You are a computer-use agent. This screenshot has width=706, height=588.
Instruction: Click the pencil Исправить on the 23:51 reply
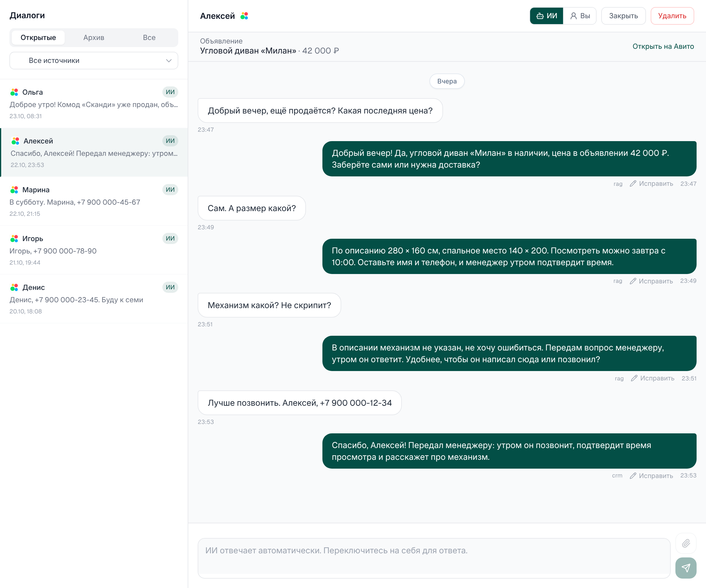point(652,378)
